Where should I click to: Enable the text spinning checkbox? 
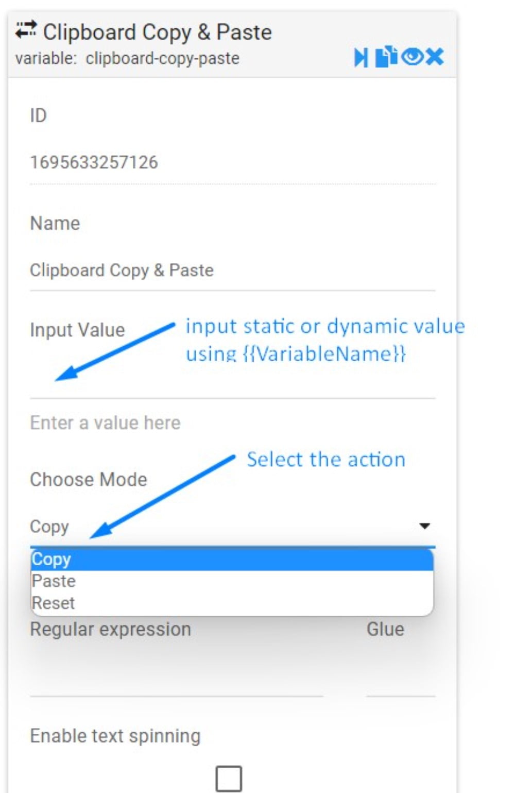(229, 778)
